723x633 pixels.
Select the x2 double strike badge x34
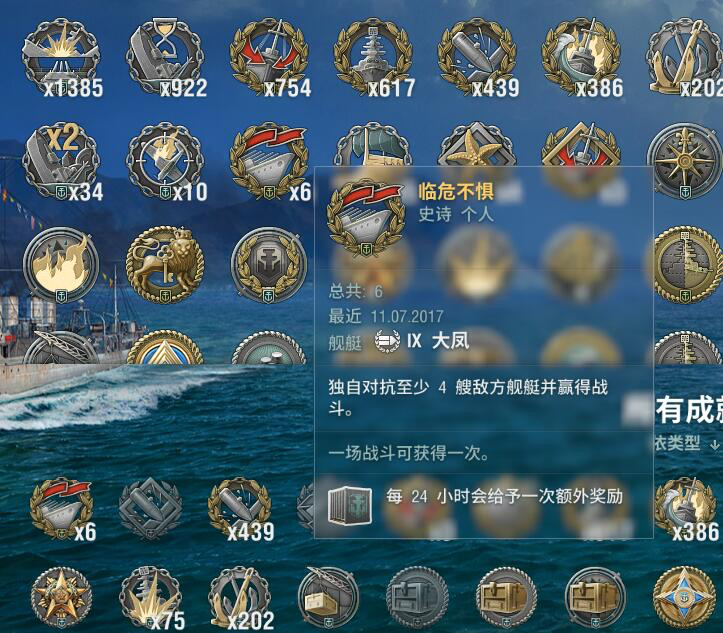coord(60,161)
